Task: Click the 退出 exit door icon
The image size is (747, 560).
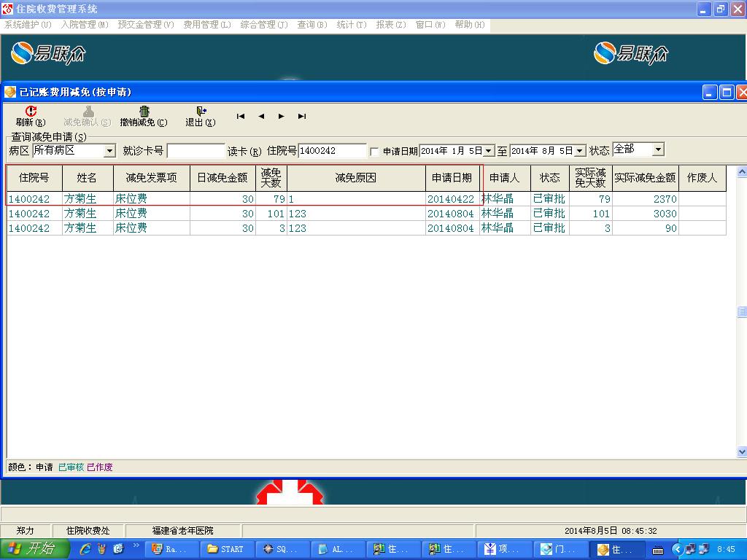Action: coord(201,112)
